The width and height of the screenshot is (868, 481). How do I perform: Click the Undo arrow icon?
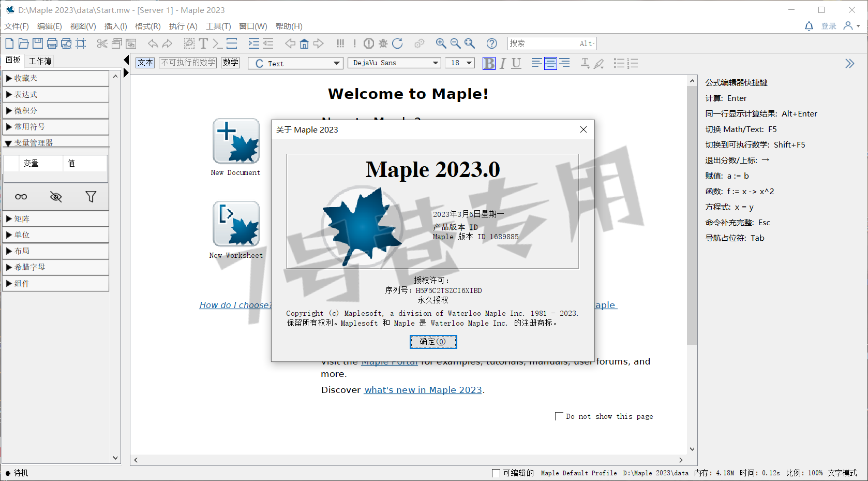(x=153, y=43)
